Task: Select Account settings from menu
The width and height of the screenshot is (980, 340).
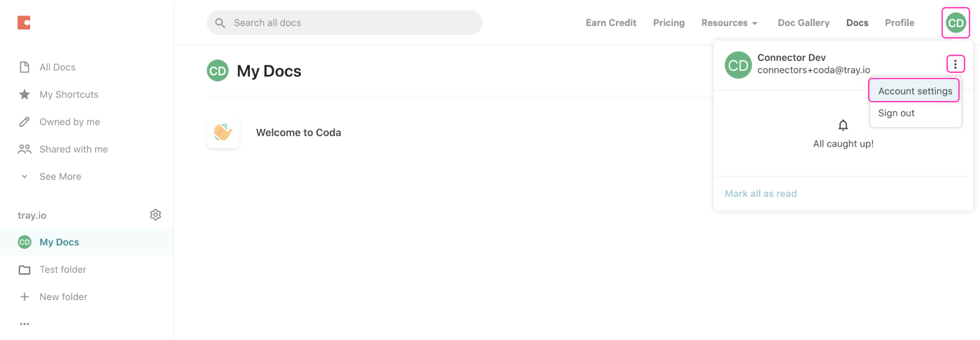Action: pos(915,91)
